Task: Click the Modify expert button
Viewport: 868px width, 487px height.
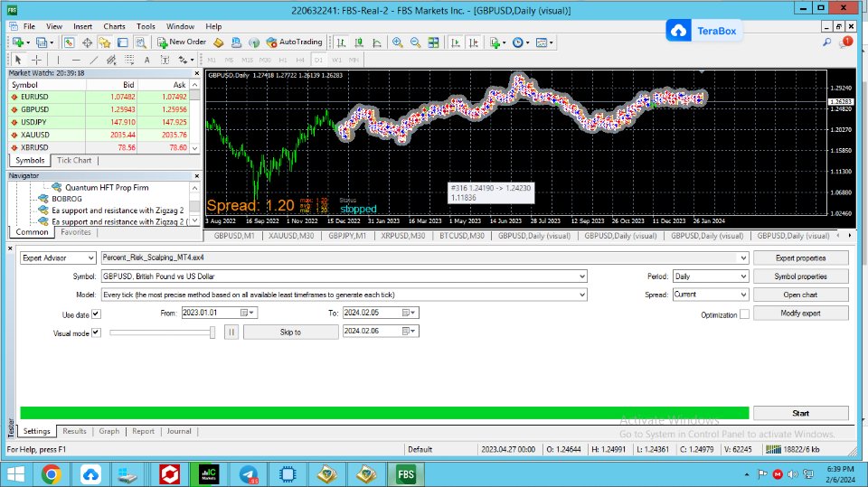Action: pyautogui.click(x=800, y=314)
